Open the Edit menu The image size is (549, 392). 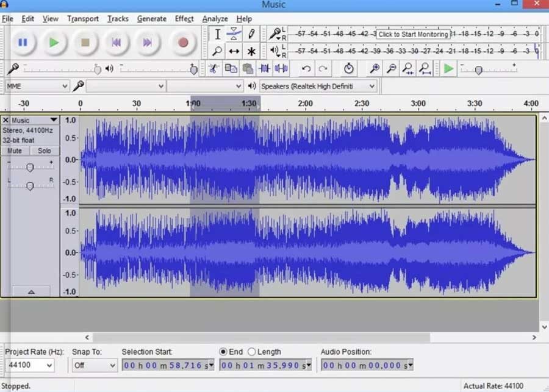[27, 19]
